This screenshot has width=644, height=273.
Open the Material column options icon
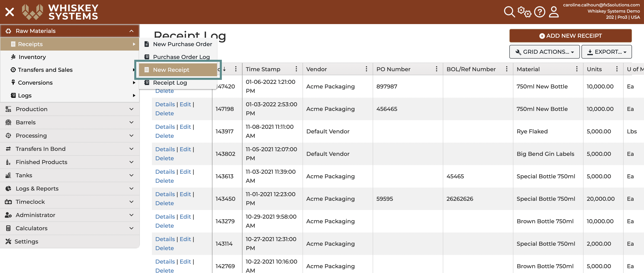[577, 69]
